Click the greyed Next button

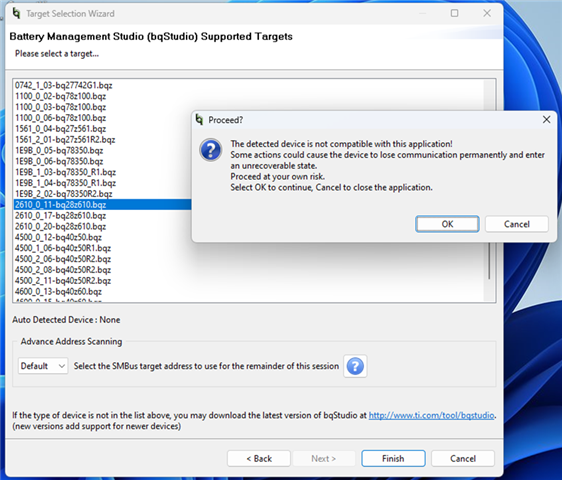pyautogui.click(x=324, y=458)
